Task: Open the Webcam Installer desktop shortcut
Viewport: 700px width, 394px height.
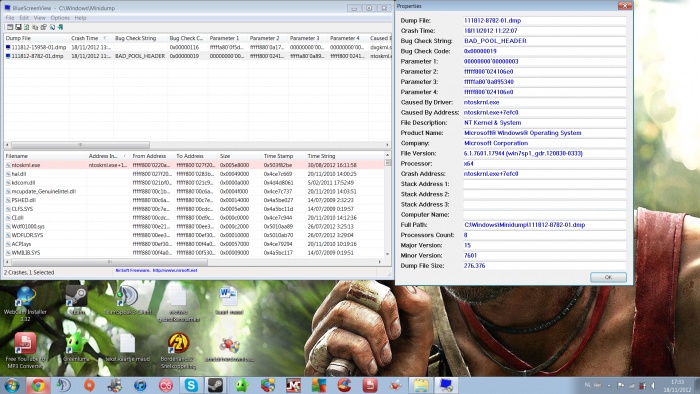Action: coord(25,303)
